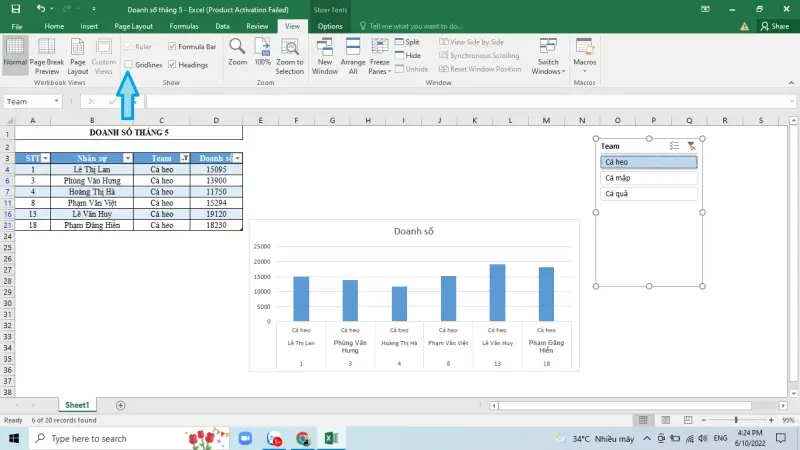Image resolution: width=800 pixels, height=450 pixels.
Task: Enable multi-select in the Team slicer
Action: [x=674, y=146]
